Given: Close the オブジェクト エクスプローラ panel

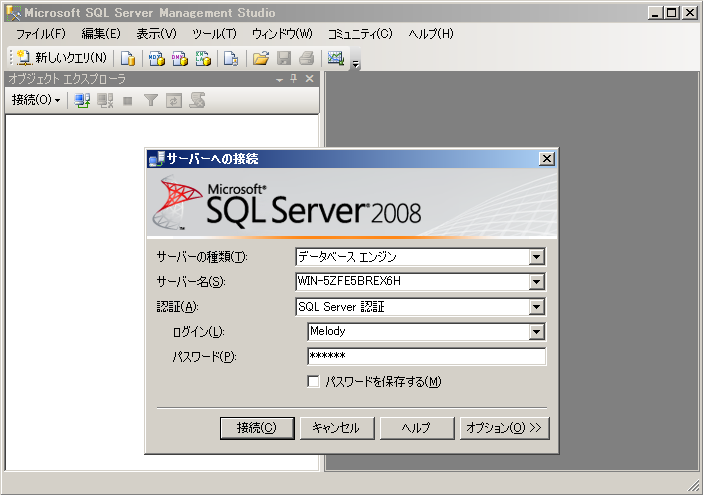Looking at the screenshot, I should click(x=309, y=78).
